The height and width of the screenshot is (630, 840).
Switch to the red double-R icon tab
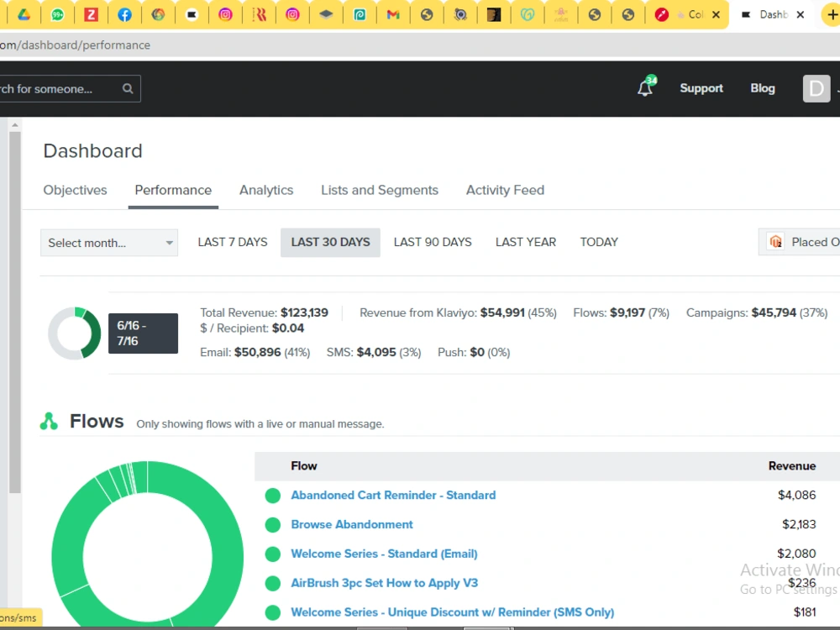click(x=259, y=14)
